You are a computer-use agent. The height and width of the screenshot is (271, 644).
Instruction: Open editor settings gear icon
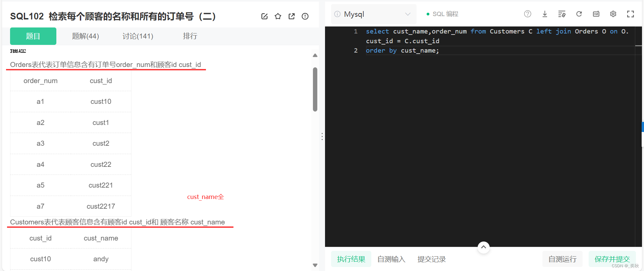613,14
